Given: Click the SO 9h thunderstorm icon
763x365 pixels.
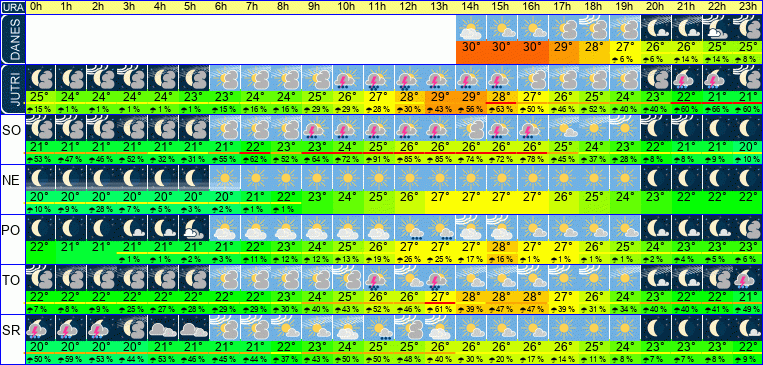Looking at the screenshot, I should [317, 128].
